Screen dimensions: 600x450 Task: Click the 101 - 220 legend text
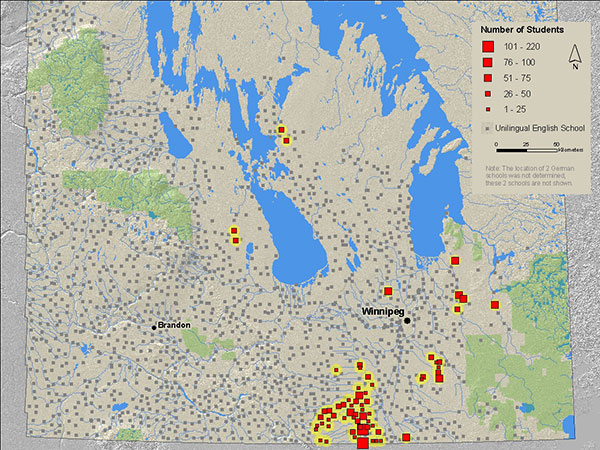coord(519,47)
